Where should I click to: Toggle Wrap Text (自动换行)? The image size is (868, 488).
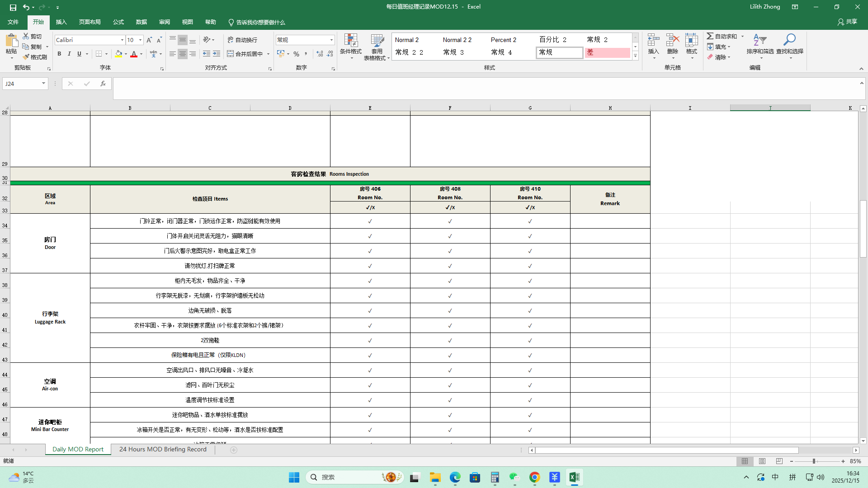click(242, 40)
